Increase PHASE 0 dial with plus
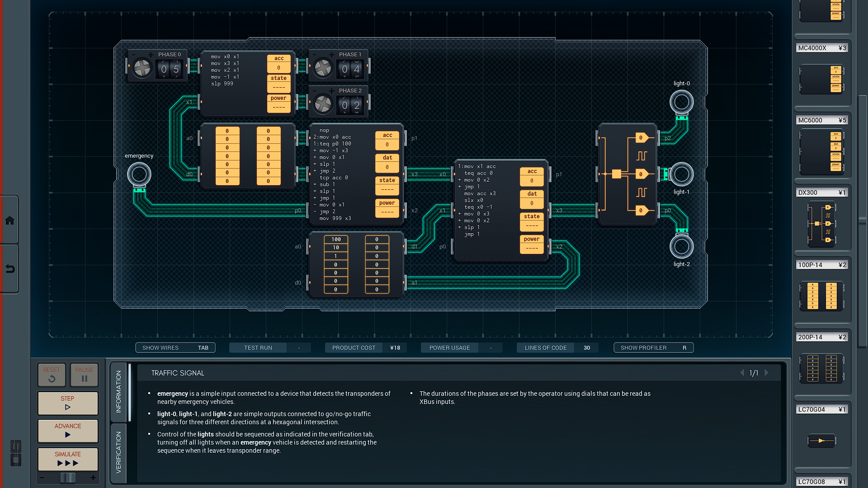 pos(151,55)
